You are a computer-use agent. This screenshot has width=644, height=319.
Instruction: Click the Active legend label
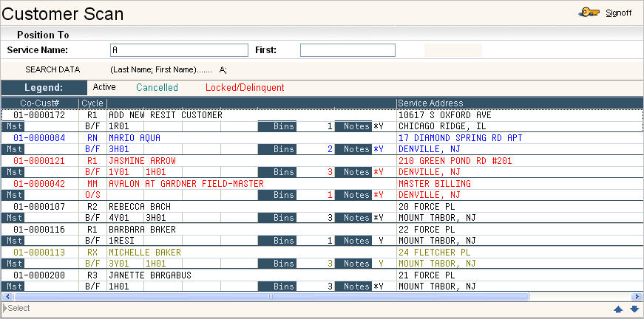[104, 87]
